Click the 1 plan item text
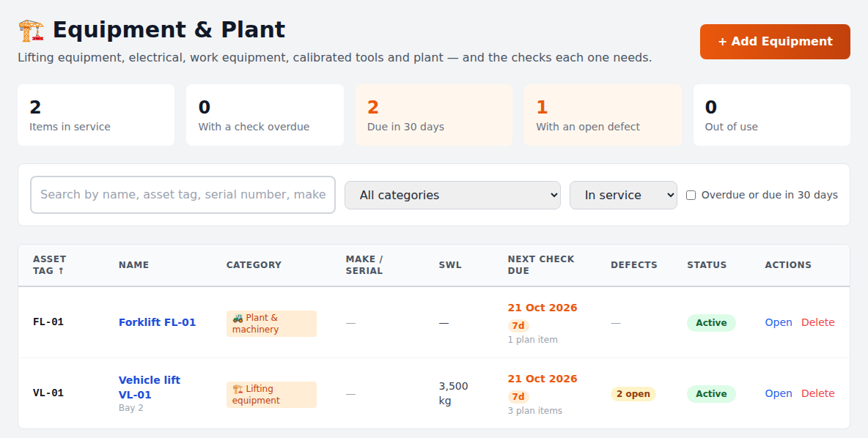Screen dimensions: 868x438 (532, 340)
